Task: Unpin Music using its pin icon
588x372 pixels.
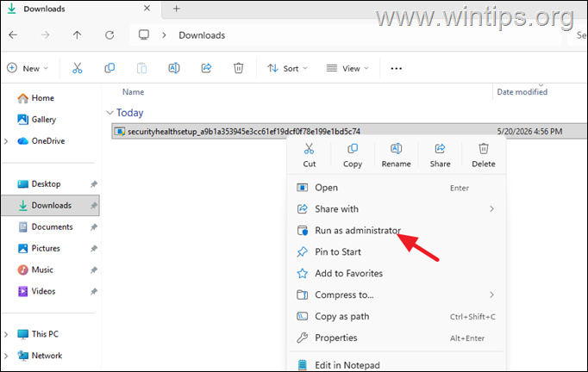Action: click(94, 270)
